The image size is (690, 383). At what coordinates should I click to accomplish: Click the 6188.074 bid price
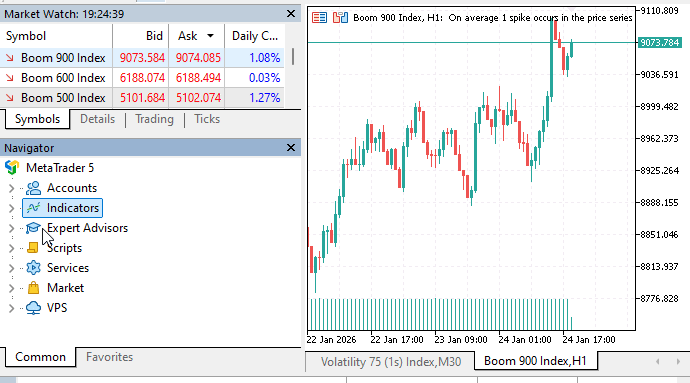[x=142, y=78]
